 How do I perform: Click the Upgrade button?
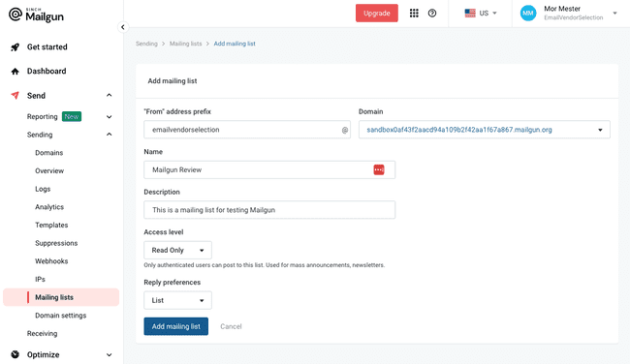[x=377, y=14]
